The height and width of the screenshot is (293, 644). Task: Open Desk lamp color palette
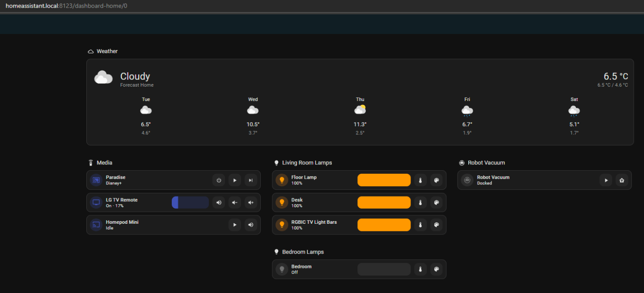(436, 203)
